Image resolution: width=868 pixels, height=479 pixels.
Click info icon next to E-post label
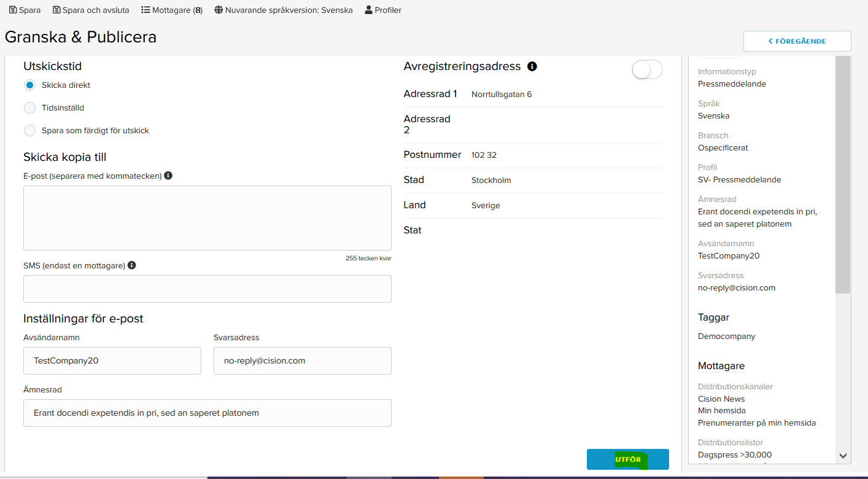pyautogui.click(x=168, y=176)
